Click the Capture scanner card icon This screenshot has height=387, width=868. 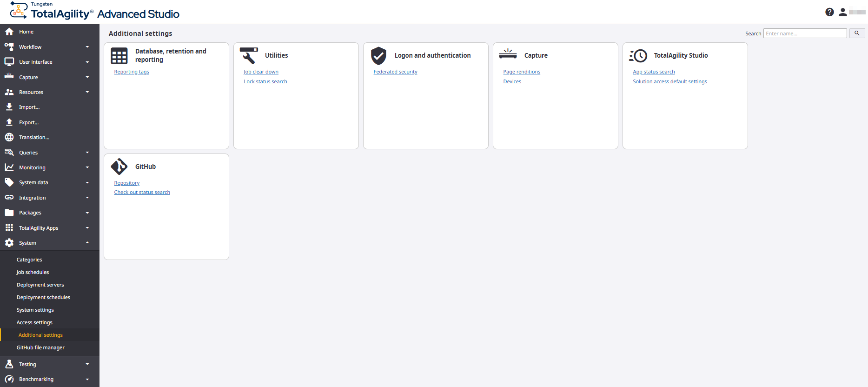(508, 54)
